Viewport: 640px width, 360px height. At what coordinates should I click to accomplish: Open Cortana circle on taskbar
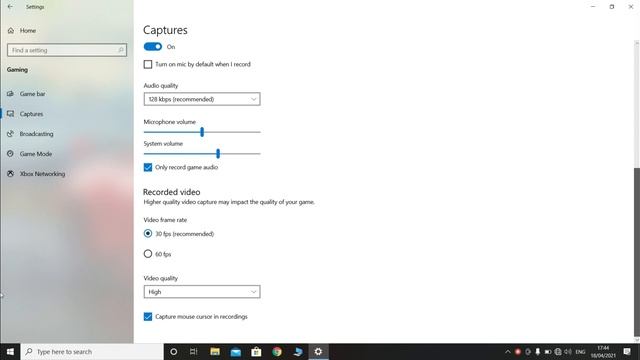173,351
